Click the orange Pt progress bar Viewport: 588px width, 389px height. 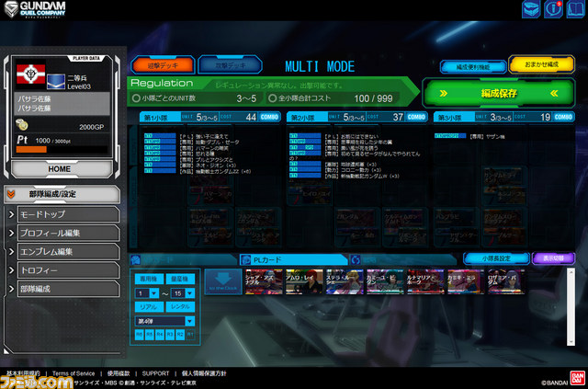coord(31,150)
